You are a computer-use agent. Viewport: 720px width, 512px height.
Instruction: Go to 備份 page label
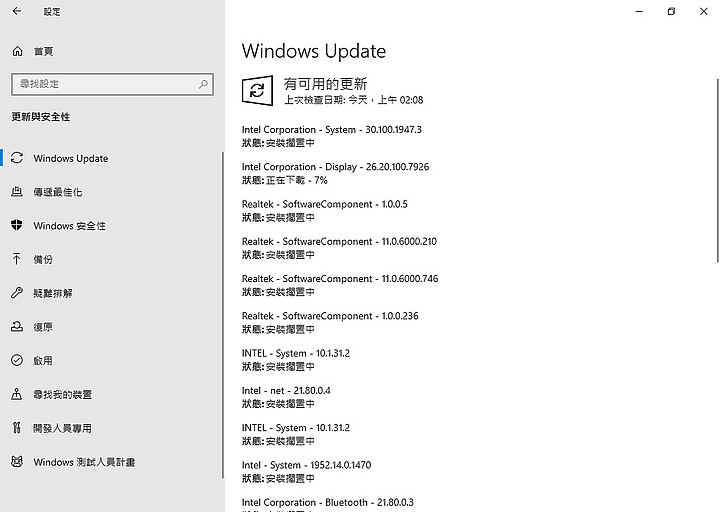point(43,259)
